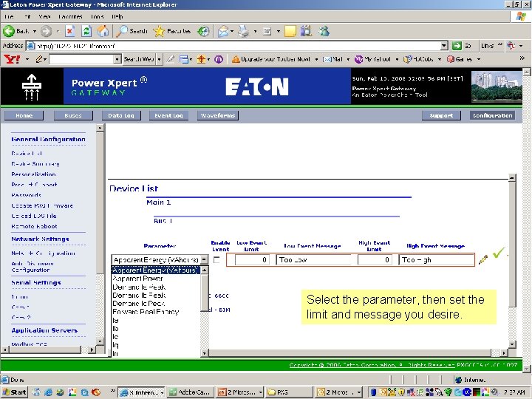Screen dimensions: 532x399
Task: Switch to the Buses tab
Action: click(73, 115)
